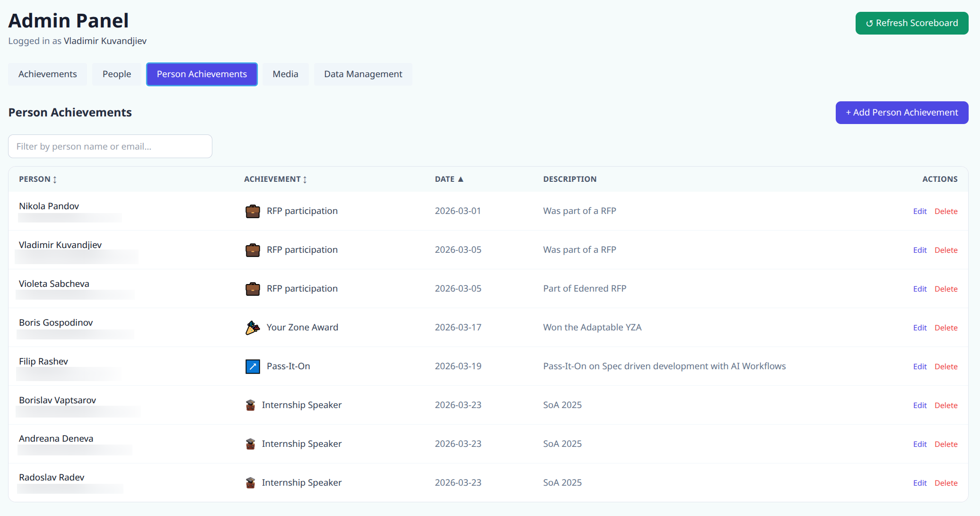
Task: Switch to the Achievements tab
Action: [47, 74]
